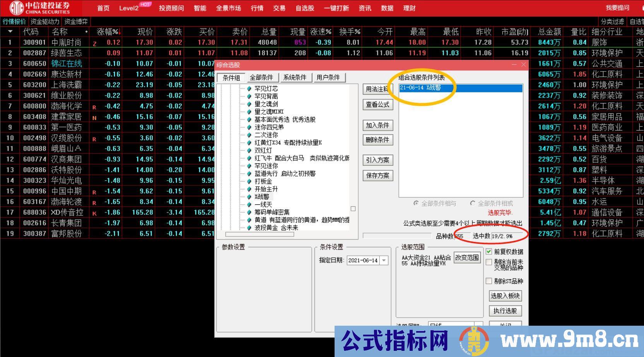The image size is (644, 357).
Task: Click the K marker on XD传音控 row
Action: click(x=94, y=213)
